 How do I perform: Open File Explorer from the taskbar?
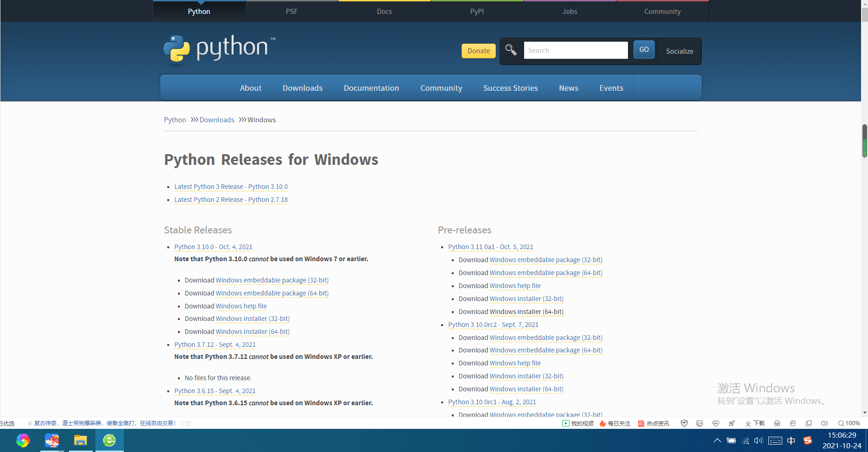81,440
